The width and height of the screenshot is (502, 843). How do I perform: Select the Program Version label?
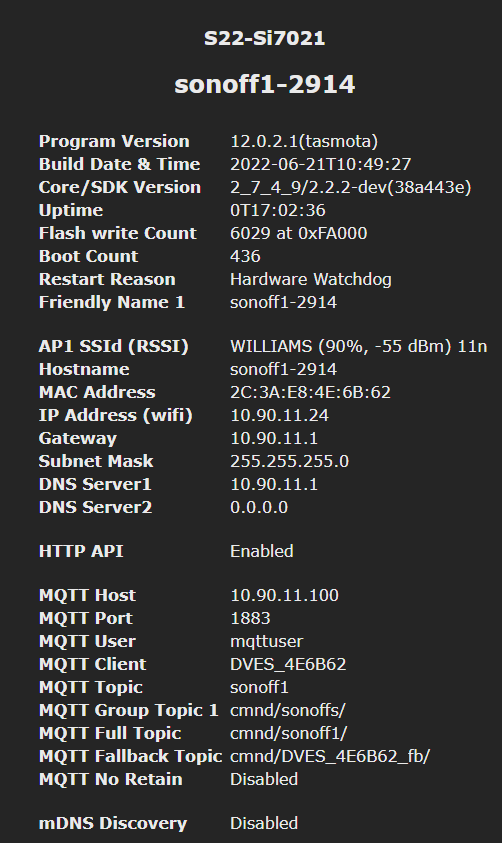click(114, 141)
